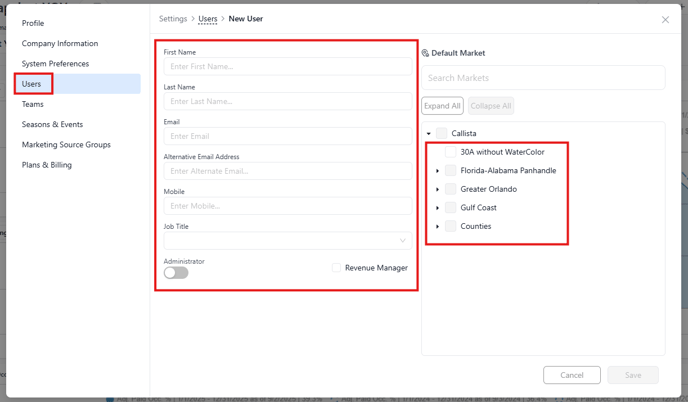This screenshot has width=688, height=402.
Task: Close the settings dialog with X icon
Action: pos(665,19)
